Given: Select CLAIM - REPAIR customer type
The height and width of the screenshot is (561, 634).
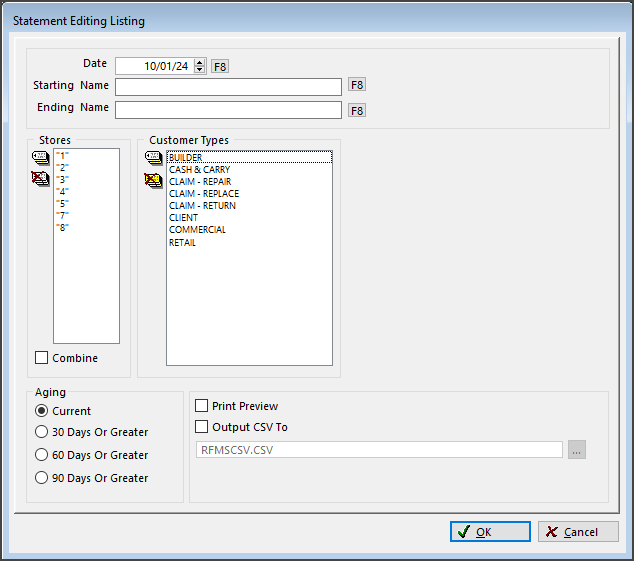Looking at the screenshot, I should point(249,182).
